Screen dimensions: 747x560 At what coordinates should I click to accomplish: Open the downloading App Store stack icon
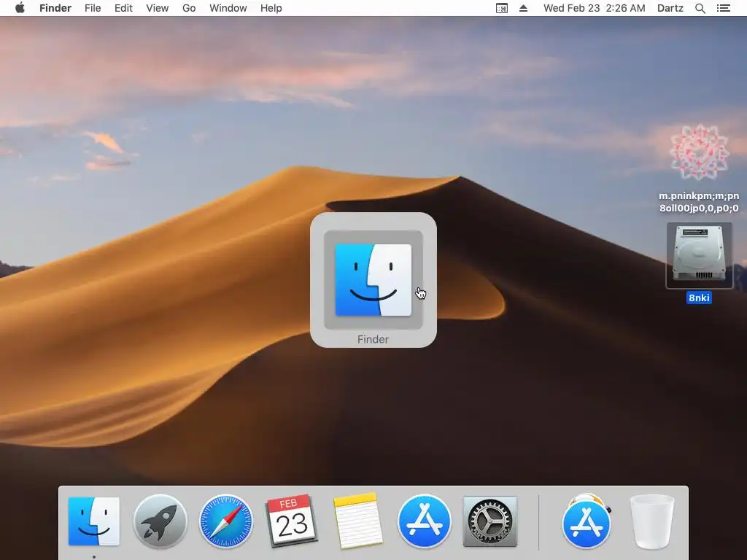point(587,521)
